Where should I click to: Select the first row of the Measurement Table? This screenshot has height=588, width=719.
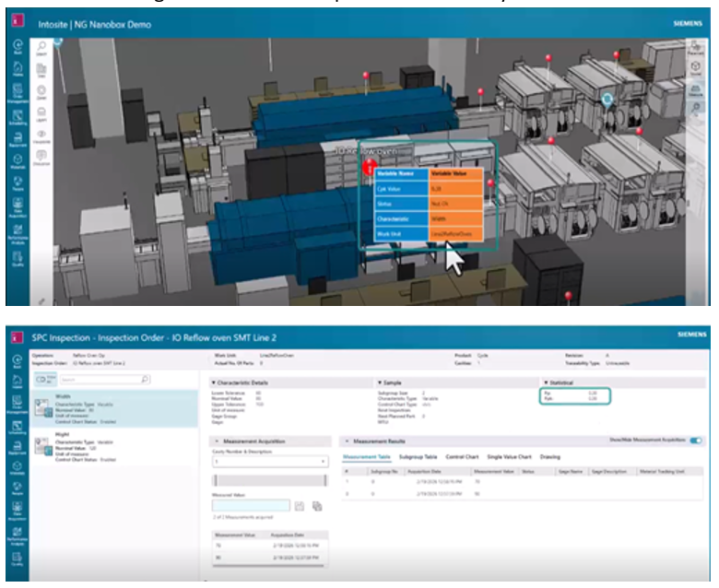[x=523, y=482]
